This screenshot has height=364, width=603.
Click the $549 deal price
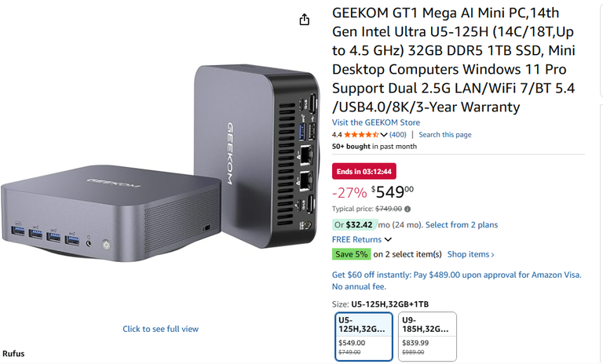coord(393,191)
